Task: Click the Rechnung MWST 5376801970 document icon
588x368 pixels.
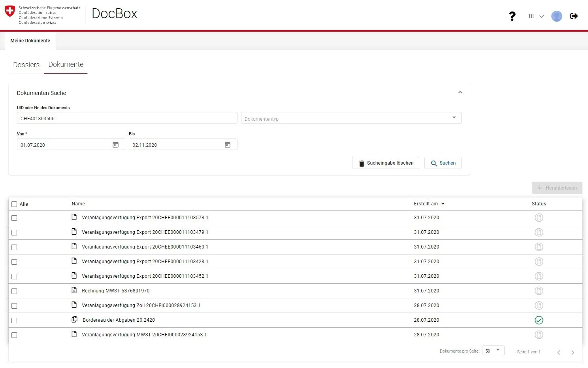Action: (74, 290)
